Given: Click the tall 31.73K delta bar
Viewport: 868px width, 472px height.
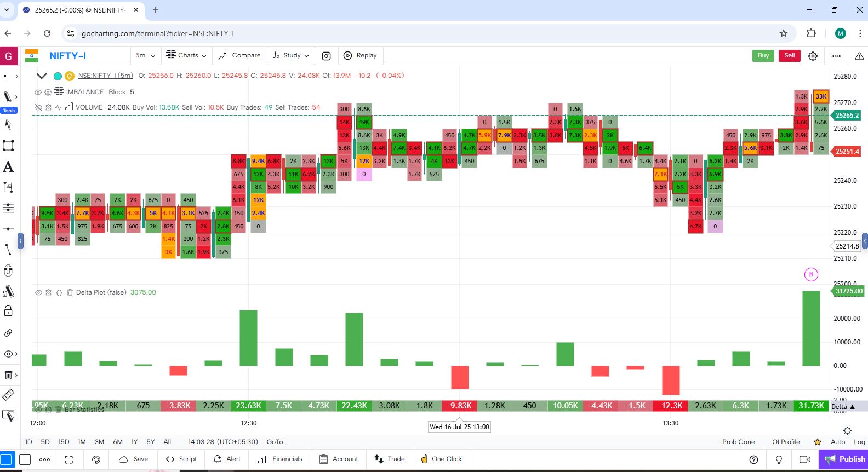Looking at the screenshot, I should (811, 329).
